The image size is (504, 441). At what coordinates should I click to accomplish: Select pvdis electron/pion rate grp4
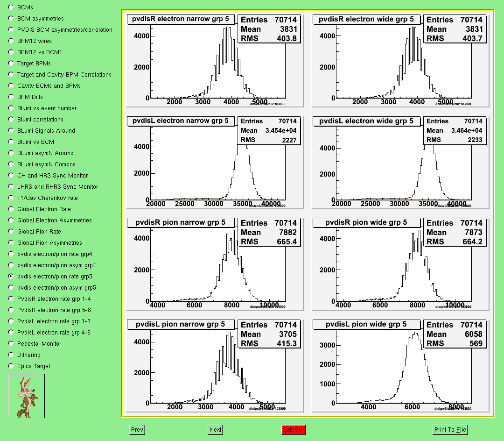click(11, 254)
